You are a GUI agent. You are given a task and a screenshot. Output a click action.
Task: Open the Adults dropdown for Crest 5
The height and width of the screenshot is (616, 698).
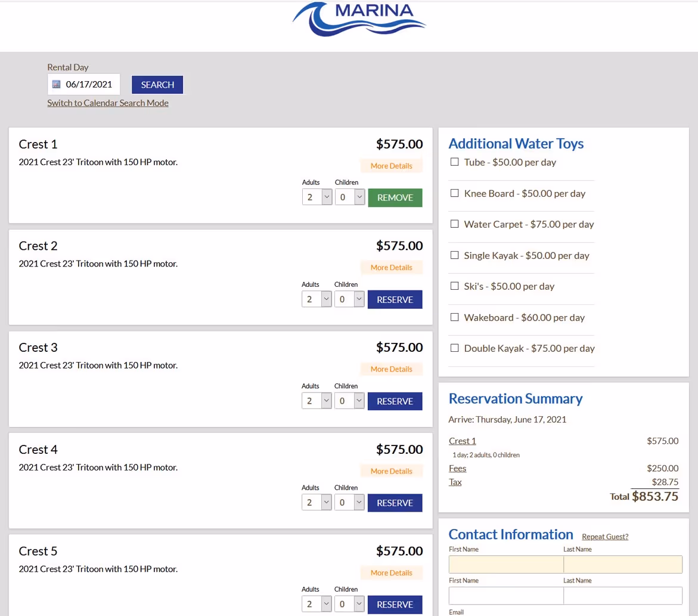pos(317,604)
